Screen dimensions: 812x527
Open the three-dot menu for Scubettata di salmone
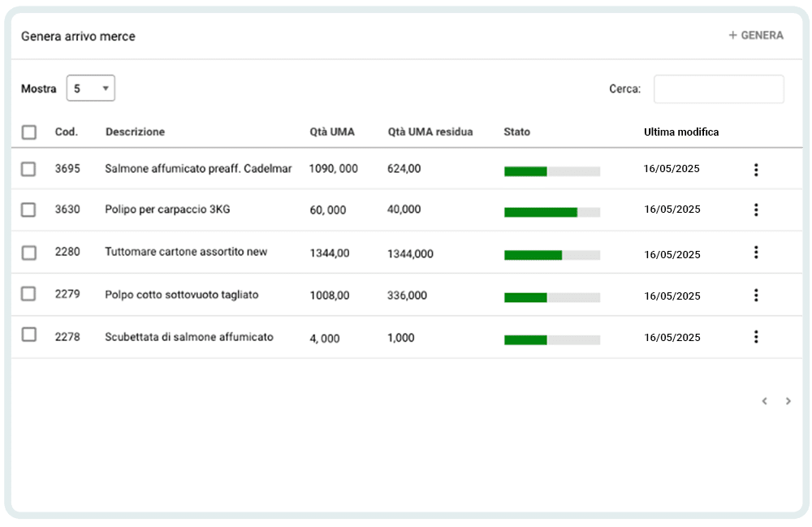[x=756, y=337]
